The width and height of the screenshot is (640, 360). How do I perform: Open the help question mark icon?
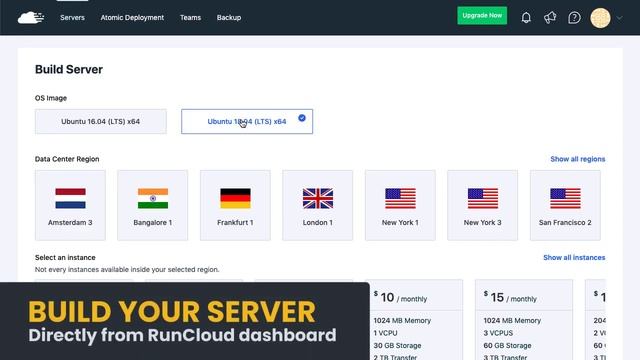click(574, 18)
